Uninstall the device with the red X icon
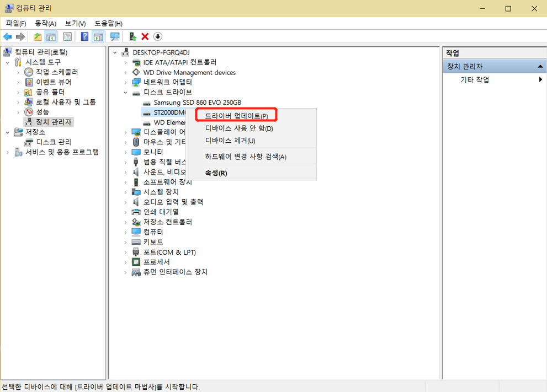Screen dimensions: 547x392 point(145,36)
